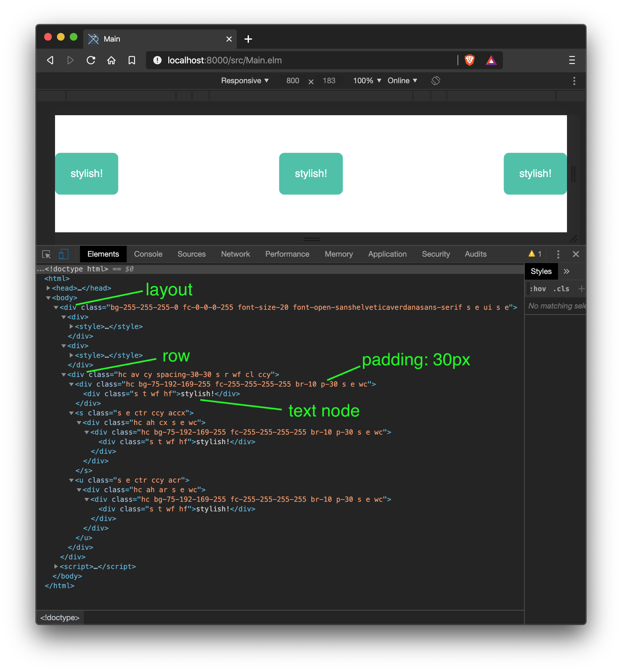622x672 pixels.
Task: Click the viewport width field 800
Action: coord(292,80)
